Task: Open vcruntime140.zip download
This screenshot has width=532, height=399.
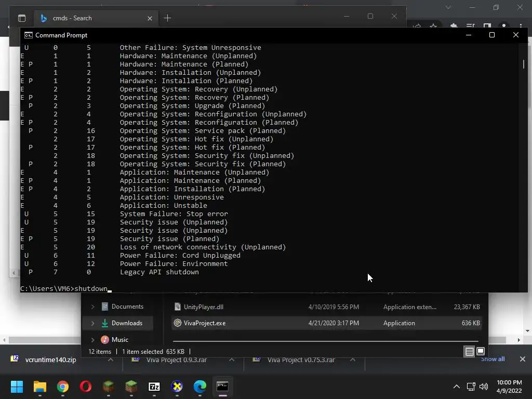Action: coord(51,360)
